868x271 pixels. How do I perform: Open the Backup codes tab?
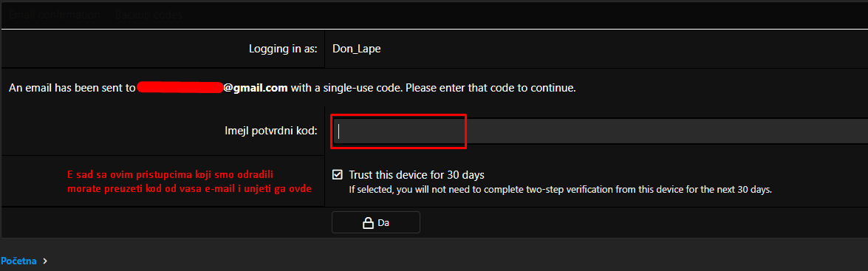(148, 15)
